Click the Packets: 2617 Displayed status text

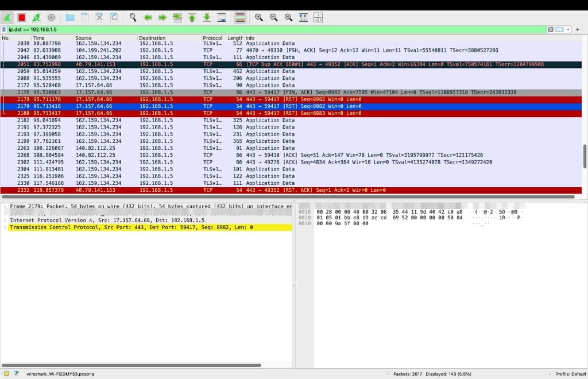click(432, 374)
